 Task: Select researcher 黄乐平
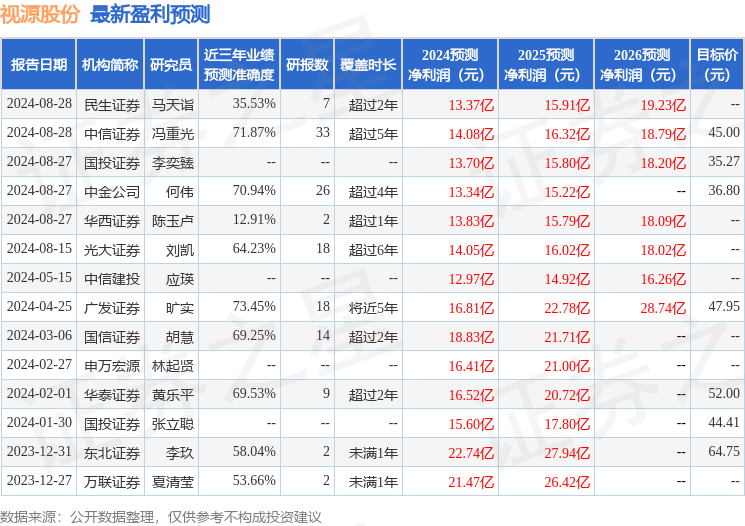coord(173,394)
